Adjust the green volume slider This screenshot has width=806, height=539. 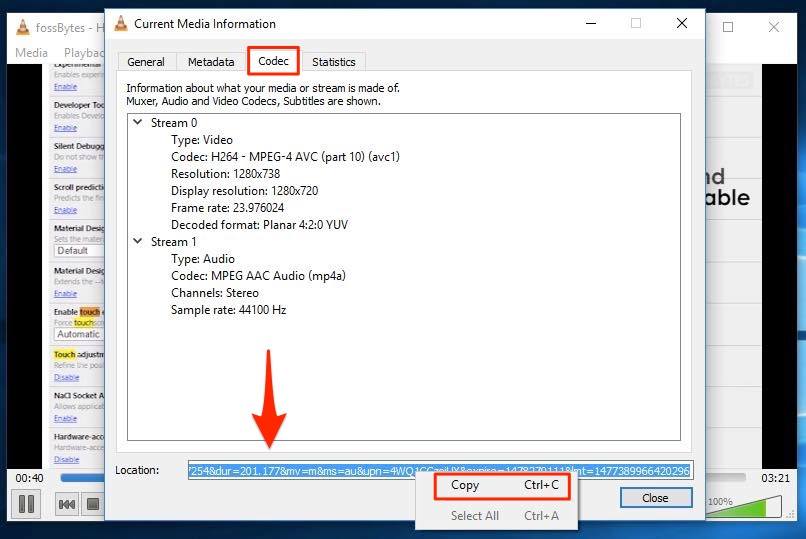(745, 507)
